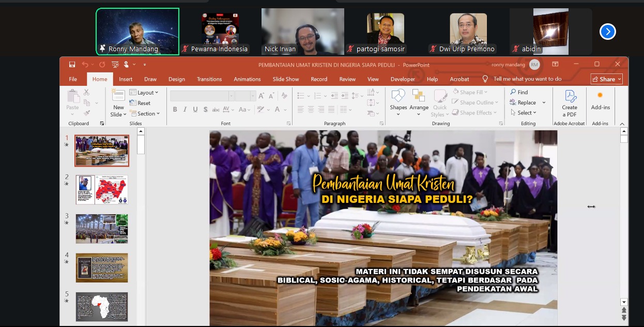Click the Save icon in the title bar
Viewport: 644px width, 327px height.
click(72, 65)
